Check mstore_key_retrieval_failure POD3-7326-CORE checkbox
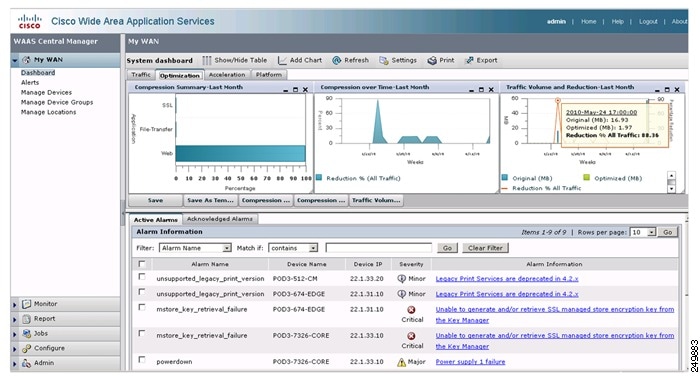 pyautogui.click(x=142, y=333)
